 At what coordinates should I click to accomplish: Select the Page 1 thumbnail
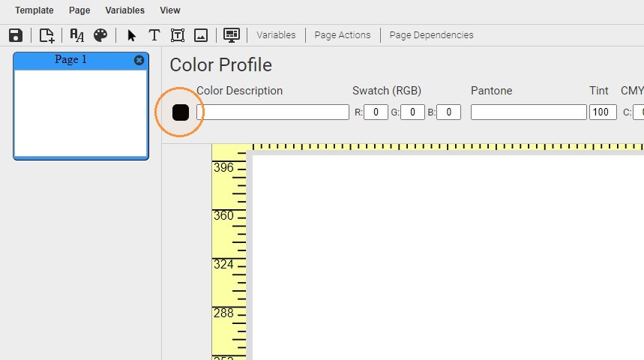tap(81, 113)
